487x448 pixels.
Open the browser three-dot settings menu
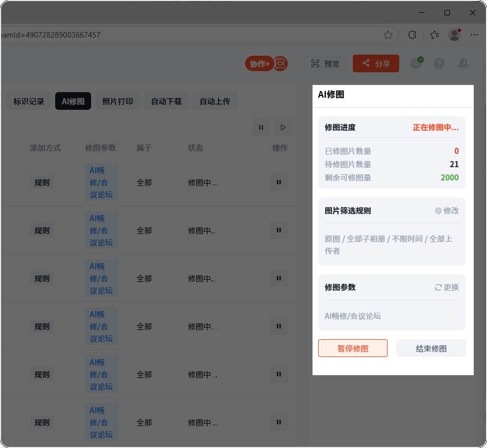coord(474,35)
